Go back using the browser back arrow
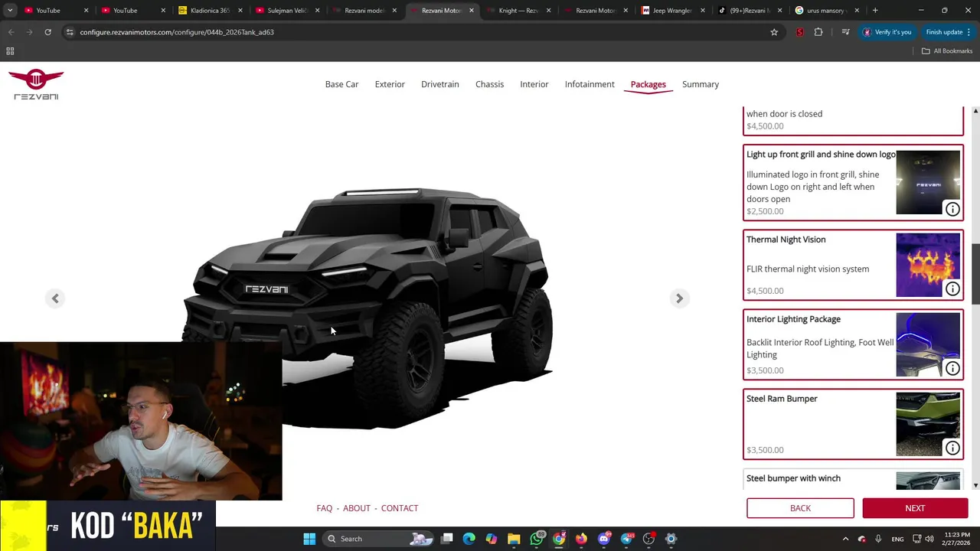The width and height of the screenshot is (980, 551). 11,32
